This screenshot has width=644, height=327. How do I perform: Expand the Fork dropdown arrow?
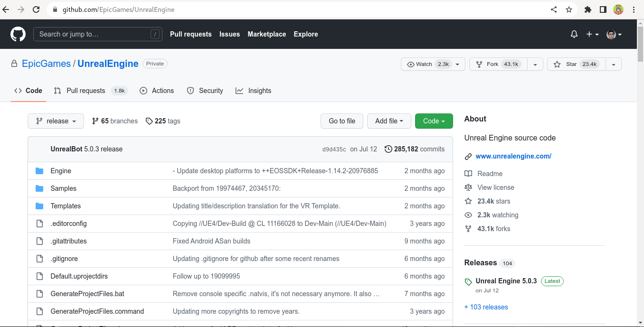point(535,64)
